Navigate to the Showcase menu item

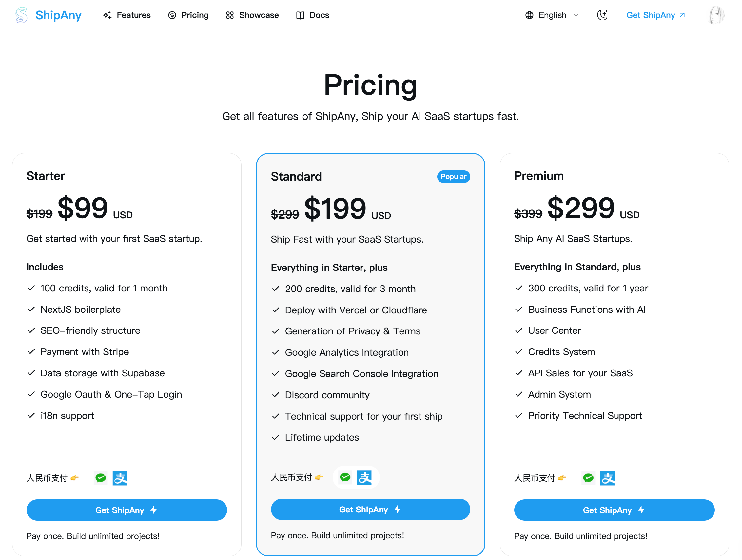tap(259, 15)
